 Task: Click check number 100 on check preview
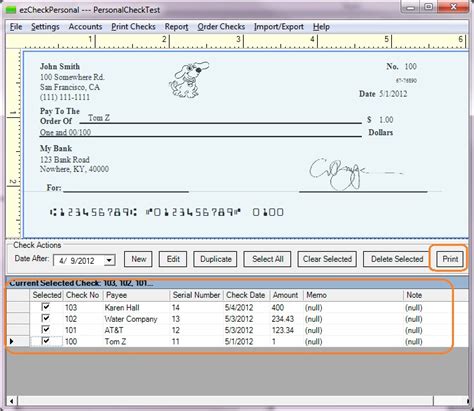(x=410, y=66)
